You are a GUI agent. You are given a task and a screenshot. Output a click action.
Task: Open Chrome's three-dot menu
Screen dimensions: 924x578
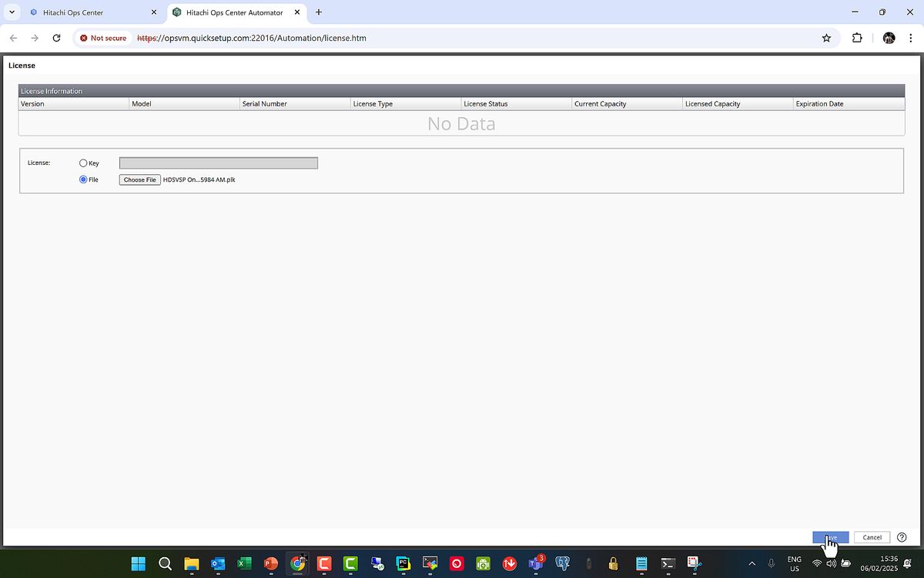pyautogui.click(x=910, y=38)
